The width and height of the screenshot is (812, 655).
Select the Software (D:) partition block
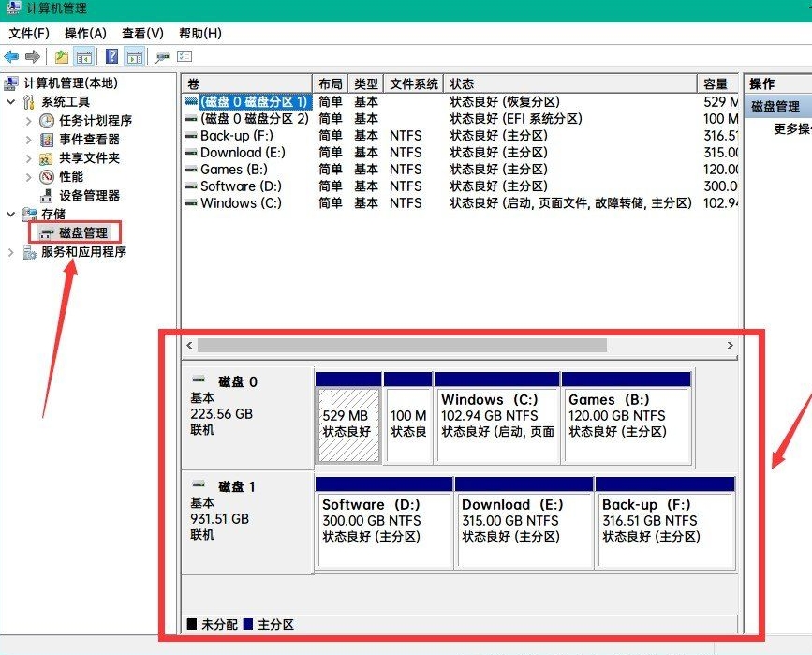[384, 524]
